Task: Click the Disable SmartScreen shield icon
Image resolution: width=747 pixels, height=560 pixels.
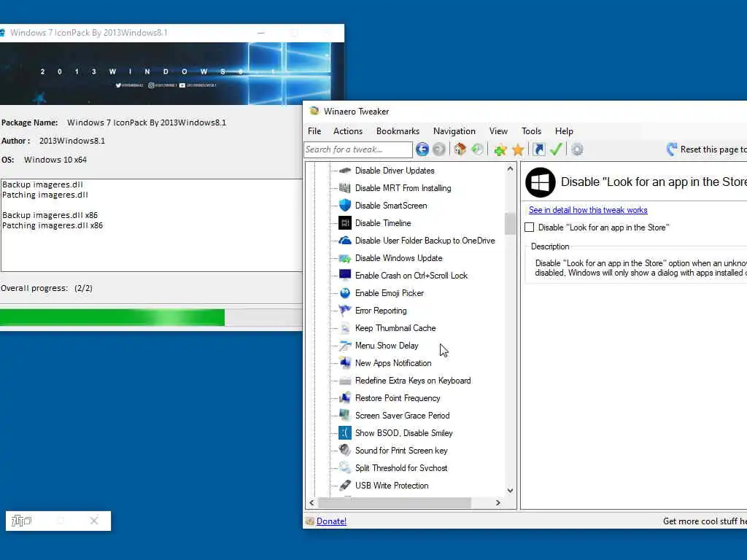Action: pyautogui.click(x=345, y=205)
